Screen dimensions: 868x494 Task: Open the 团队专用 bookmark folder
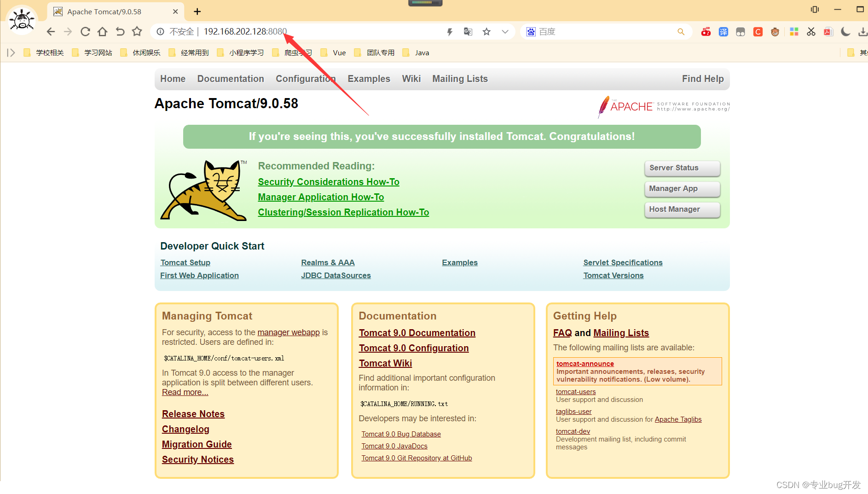tap(374, 52)
